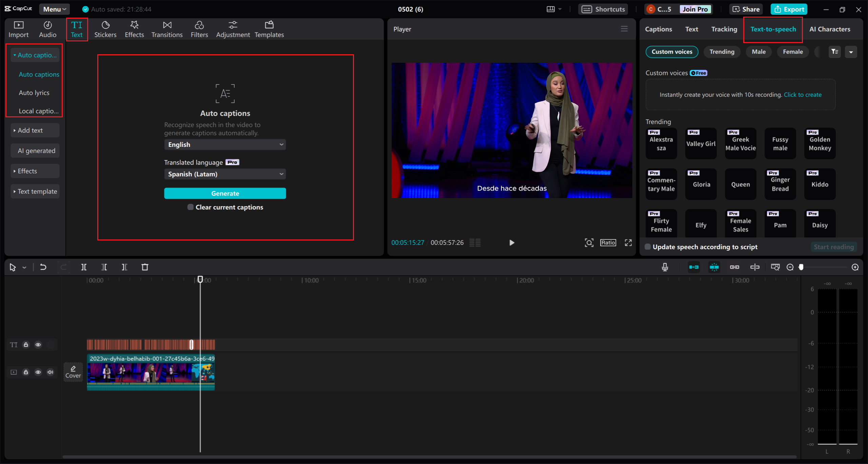868x464 pixels.
Task: Click the split-at-playhead icon
Action: tap(83, 267)
